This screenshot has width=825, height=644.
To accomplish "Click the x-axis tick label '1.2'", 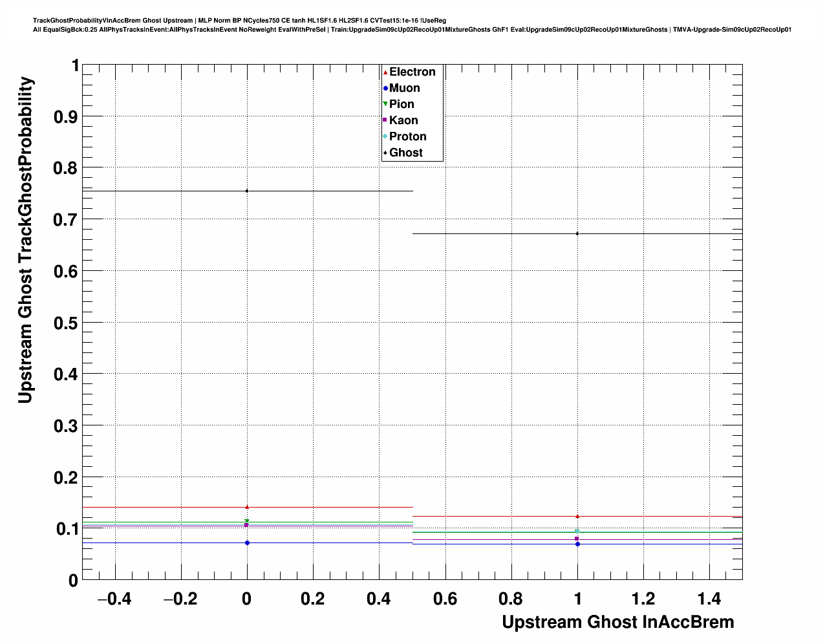I will tap(643, 599).
